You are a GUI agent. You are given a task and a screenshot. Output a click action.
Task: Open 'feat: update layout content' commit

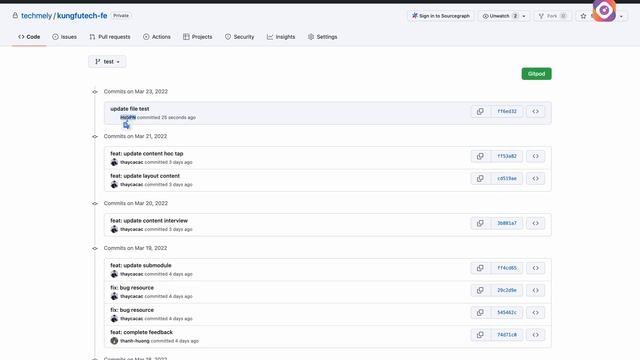point(145,176)
